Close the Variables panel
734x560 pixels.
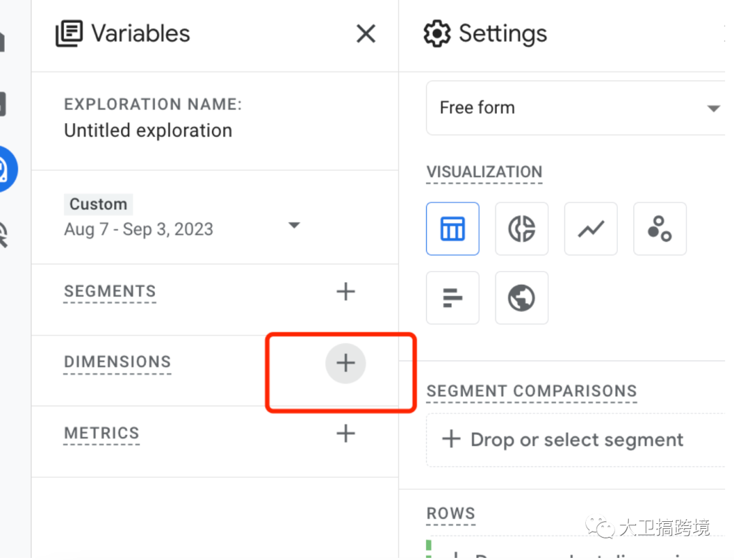coord(366,33)
